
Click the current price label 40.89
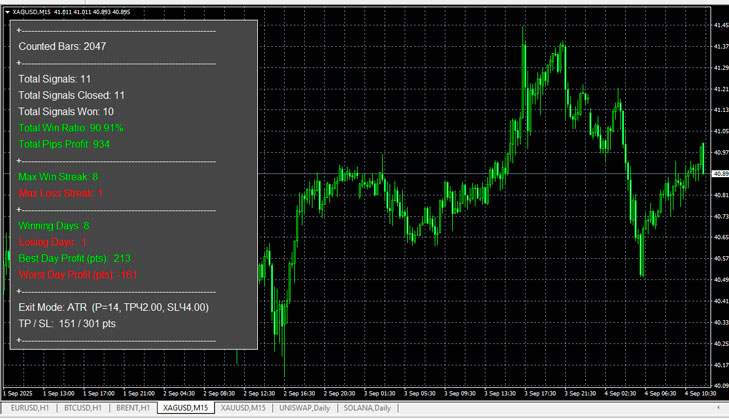tap(718, 174)
